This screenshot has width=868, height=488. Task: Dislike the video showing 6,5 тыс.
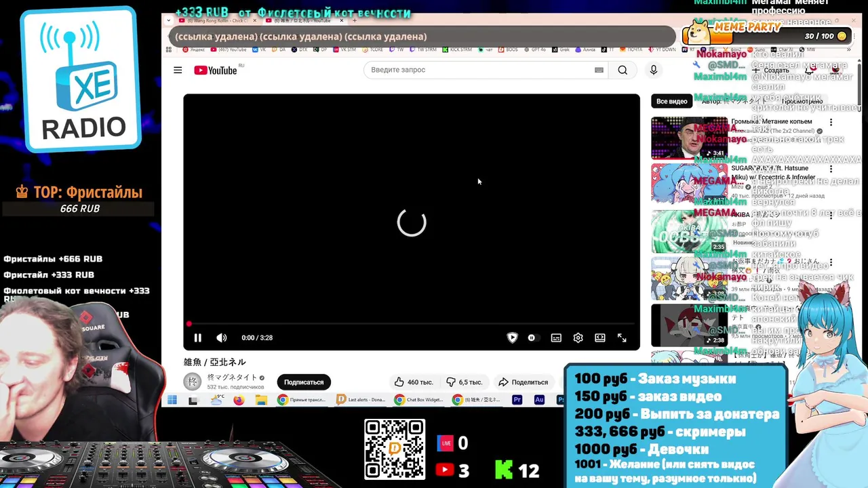click(x=465, y=382)
